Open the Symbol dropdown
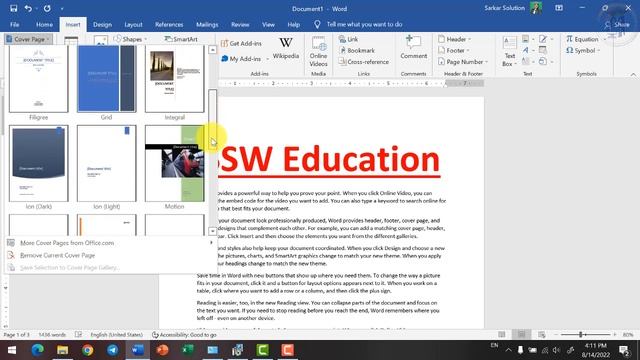The width and height of the screenshot is (640, 360). pyautogui.click(x=583, y=51)
